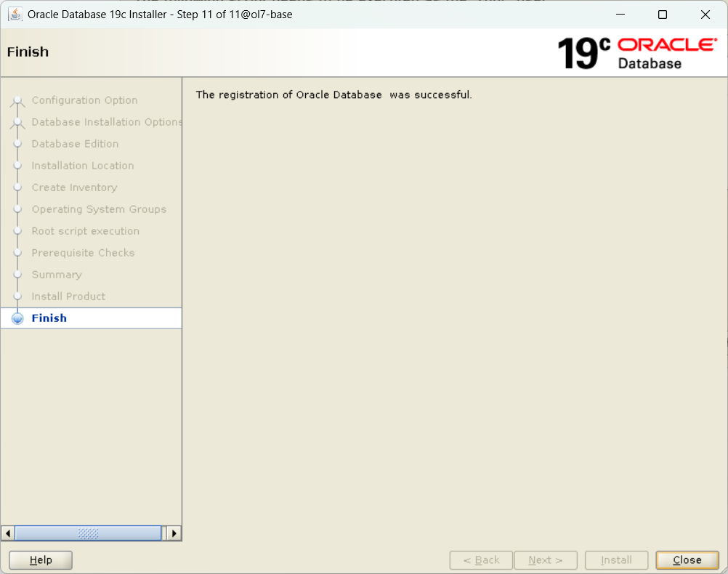Click the Install Product step bullet icon
This screenshot has width=728, height=574.
click(17, 296)
